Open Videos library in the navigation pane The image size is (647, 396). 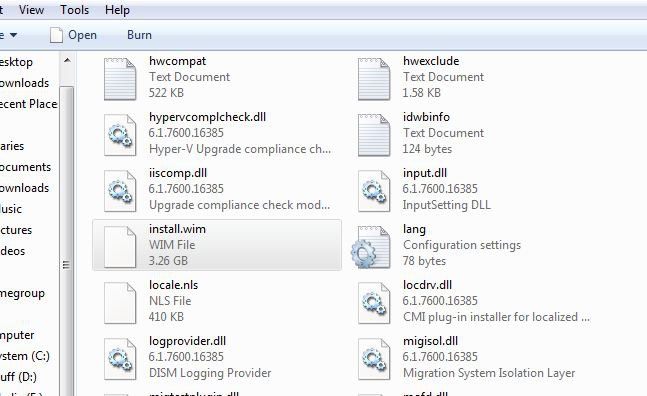[x=12, y=251]
